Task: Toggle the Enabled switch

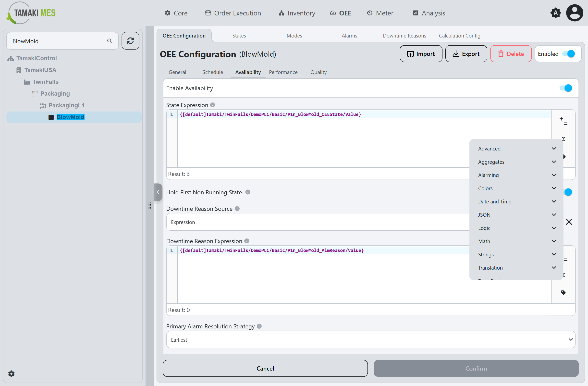Action: coord(568,54)
